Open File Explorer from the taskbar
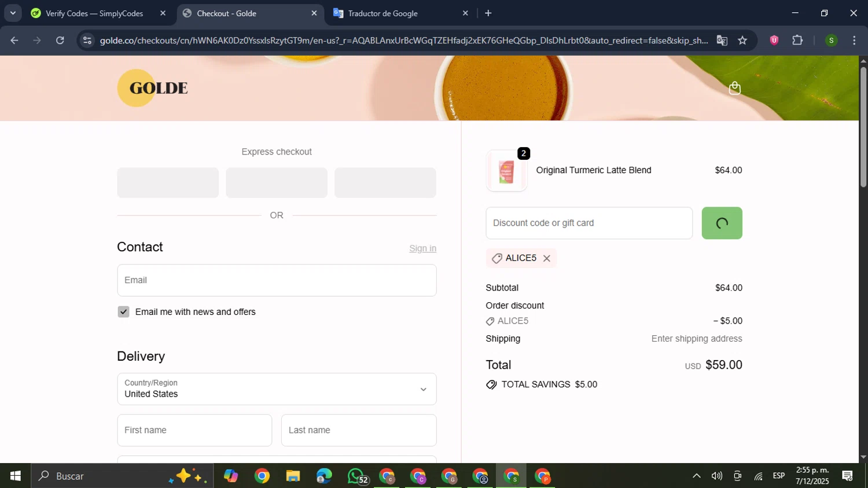The image size is (868, 488). coord(293,476)
